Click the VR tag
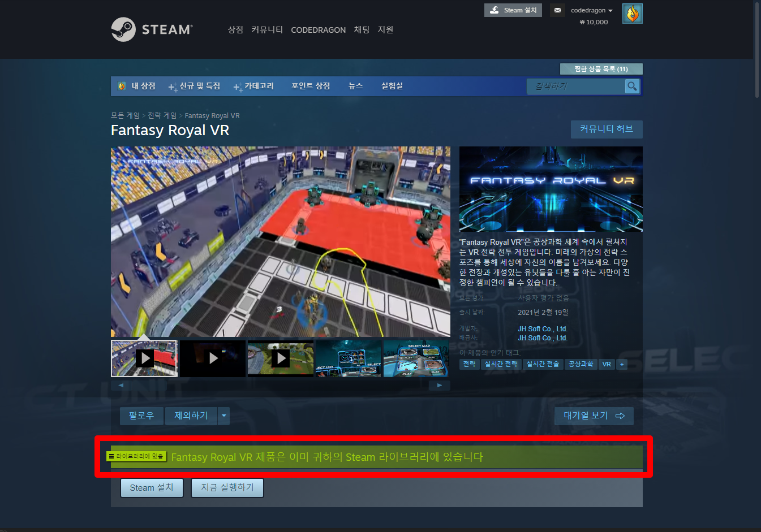Viewport: 761px width, 532px height. click(607, 364)
